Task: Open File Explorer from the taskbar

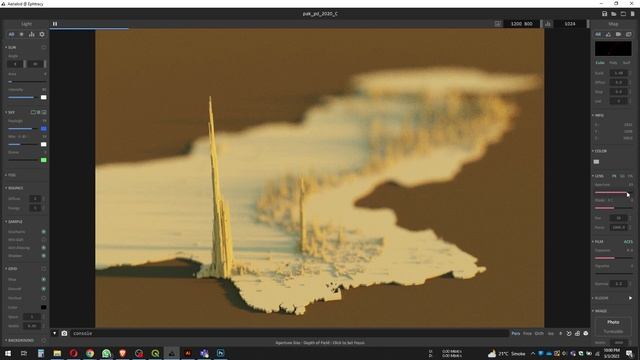Action: tap(57, 353)
